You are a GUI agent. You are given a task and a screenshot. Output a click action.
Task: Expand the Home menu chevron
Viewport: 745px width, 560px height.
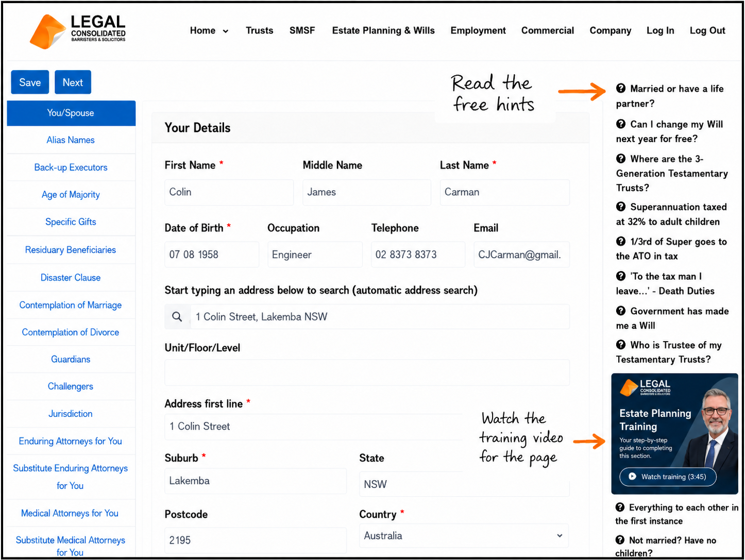[x=225, y=31]
